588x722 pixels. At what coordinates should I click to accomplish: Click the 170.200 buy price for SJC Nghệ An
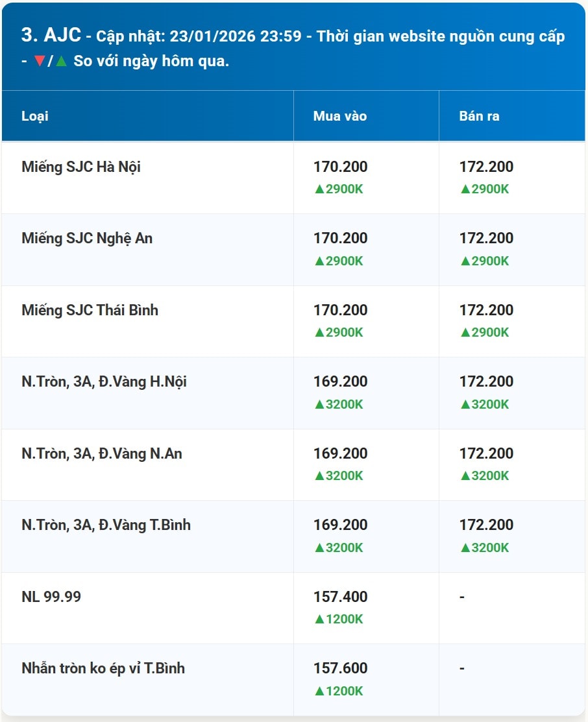[x=341, y=238]
